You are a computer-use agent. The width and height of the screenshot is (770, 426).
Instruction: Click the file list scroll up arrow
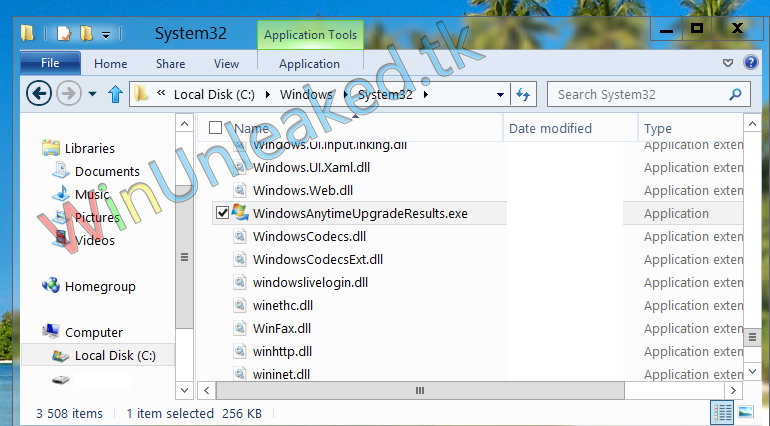[752, 124]
